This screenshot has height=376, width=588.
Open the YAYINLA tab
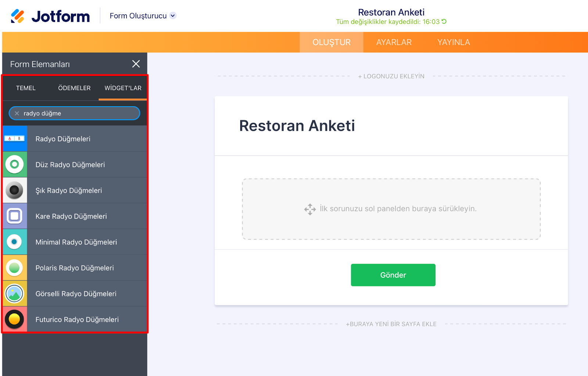point(453,42)
